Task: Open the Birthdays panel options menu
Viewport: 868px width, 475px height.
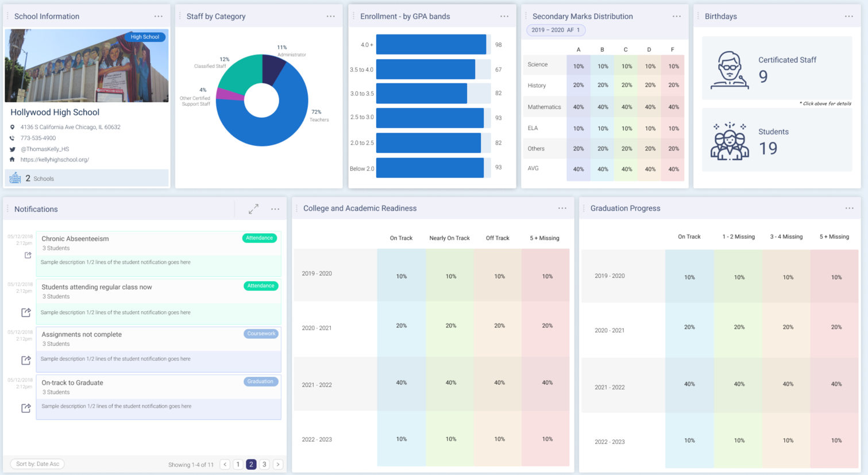Action: pyautogui.click(x=848, y=16)
